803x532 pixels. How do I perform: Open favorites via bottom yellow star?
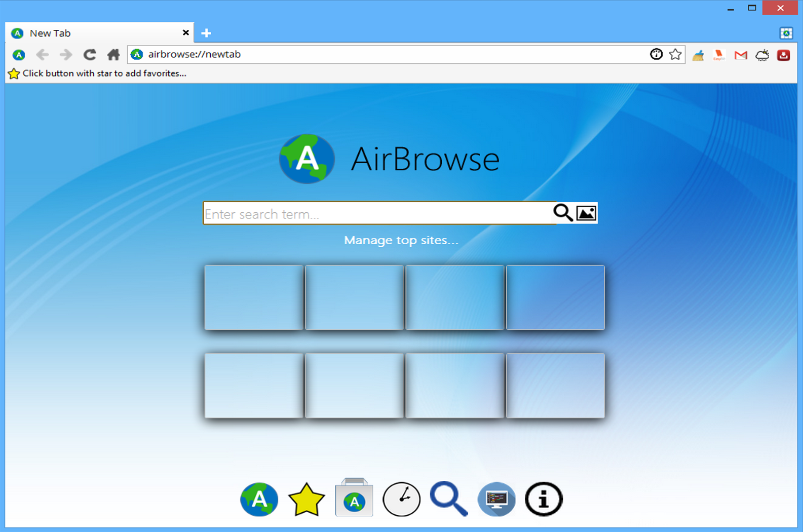pyautogui.click(x=307, y=500)
